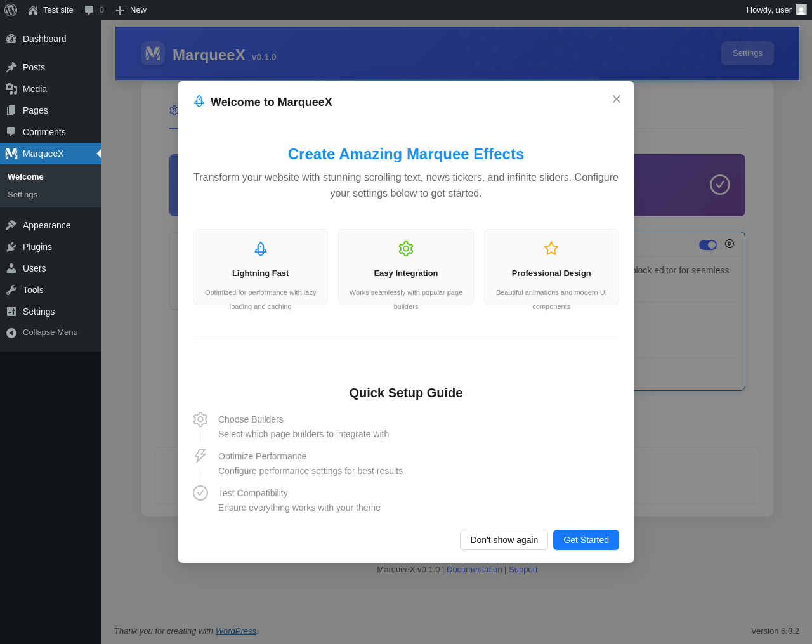
Task: Click the Media icon in sidebar
Action: coord(11,89)
